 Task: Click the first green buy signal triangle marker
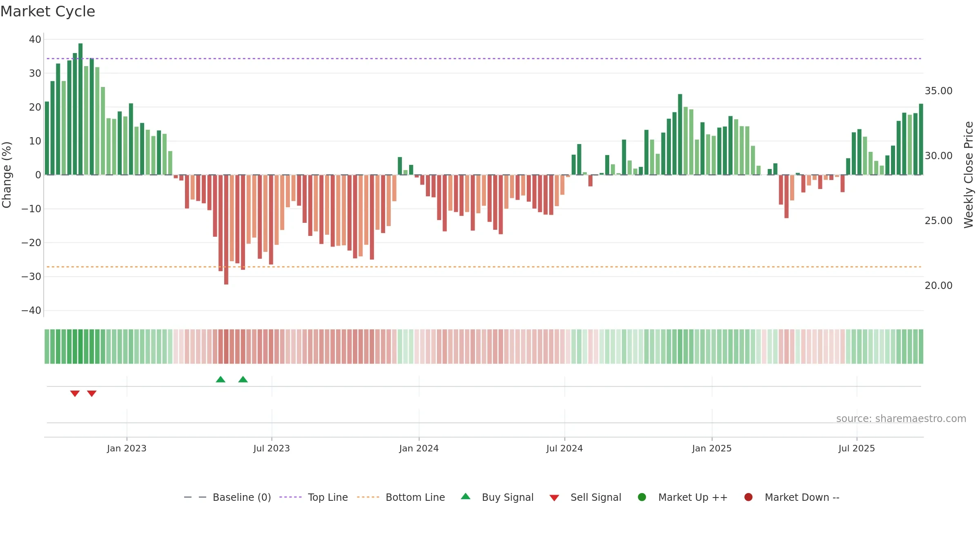coord(220,379)
